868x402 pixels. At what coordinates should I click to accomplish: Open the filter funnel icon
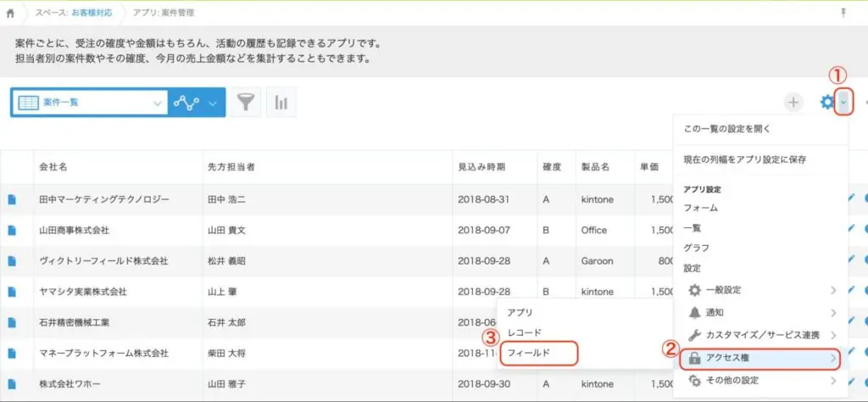pos(245,103)
